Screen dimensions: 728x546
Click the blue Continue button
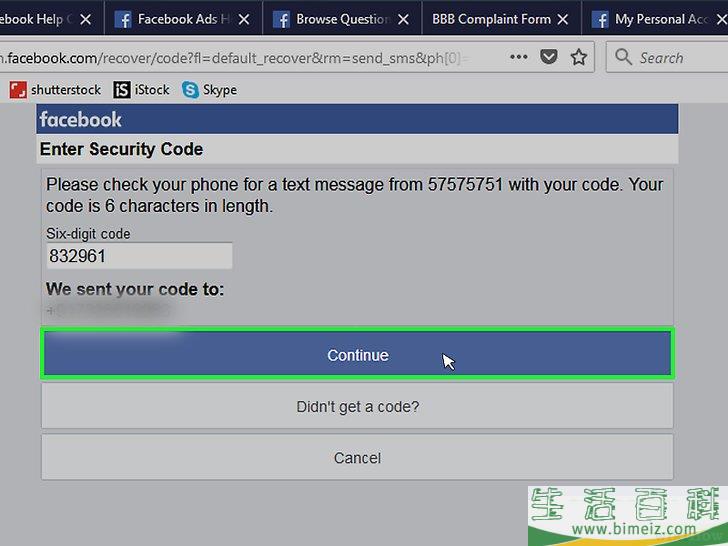(x=358, y=354)
